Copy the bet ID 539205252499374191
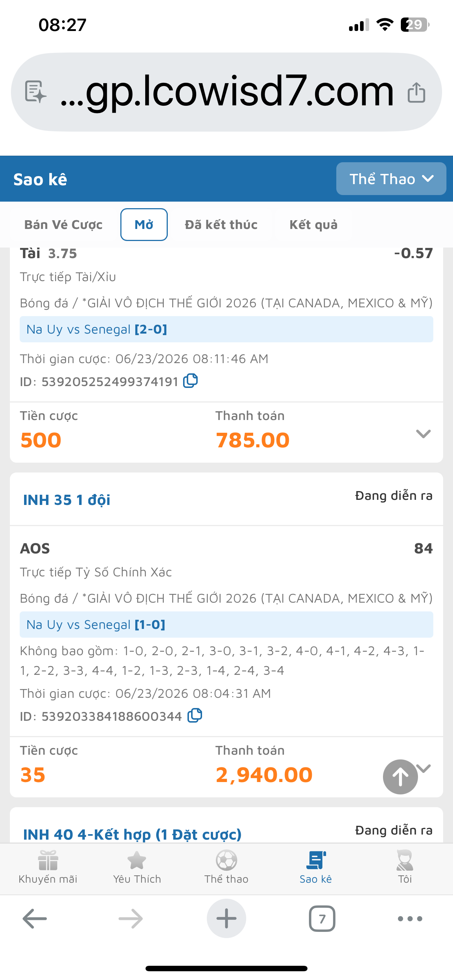Screen dimensions: 453x980 pyautogui.click(x=190, y=381)
